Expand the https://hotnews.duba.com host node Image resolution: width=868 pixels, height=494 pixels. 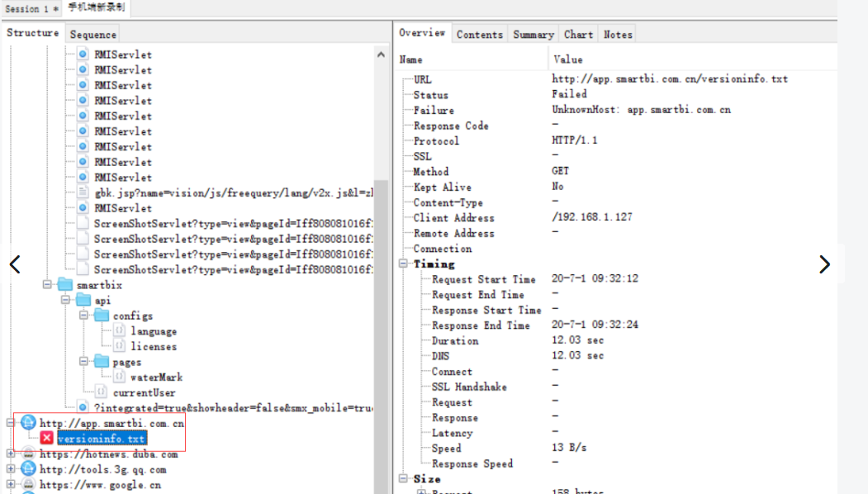coord(10,454)
